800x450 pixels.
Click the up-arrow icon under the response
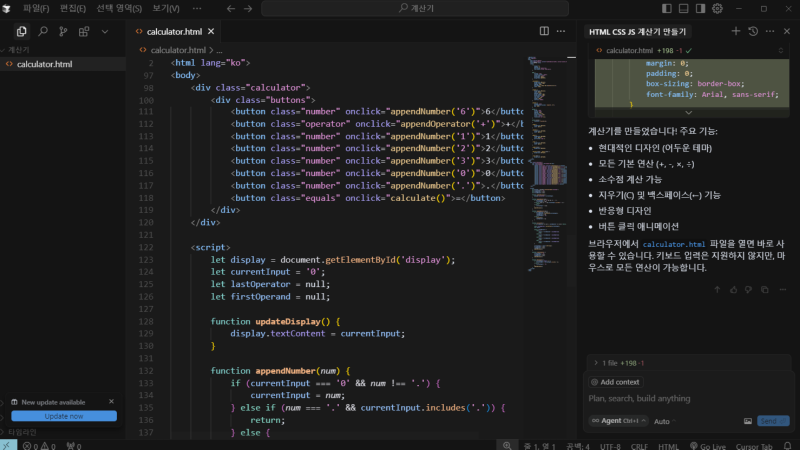(x=717, y=290)
